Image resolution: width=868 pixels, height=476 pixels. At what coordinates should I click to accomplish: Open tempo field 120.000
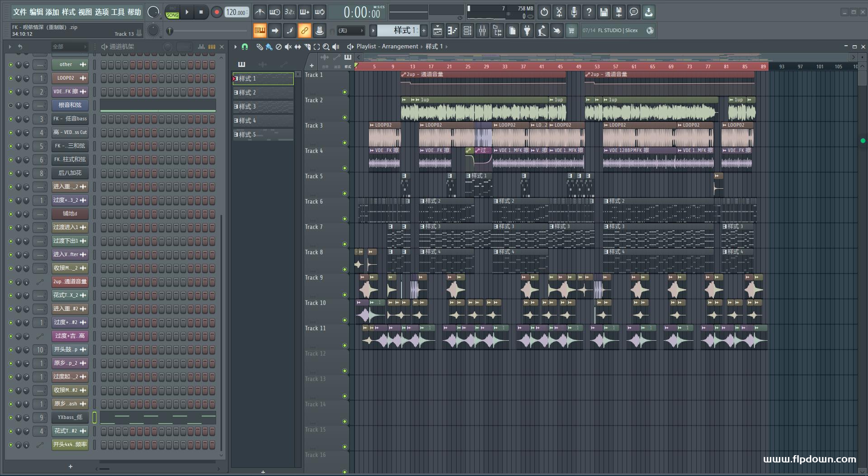click(x=236, y=12)
